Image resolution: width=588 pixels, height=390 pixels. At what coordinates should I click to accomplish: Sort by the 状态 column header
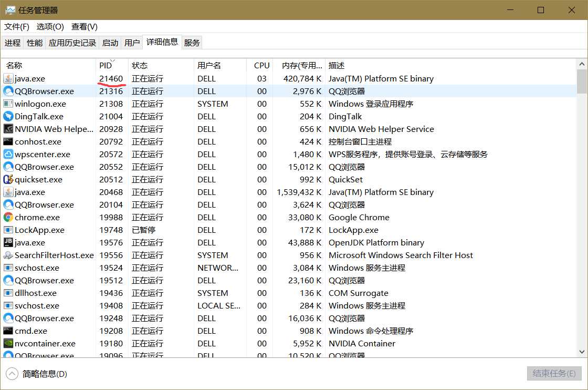(161, 65)
